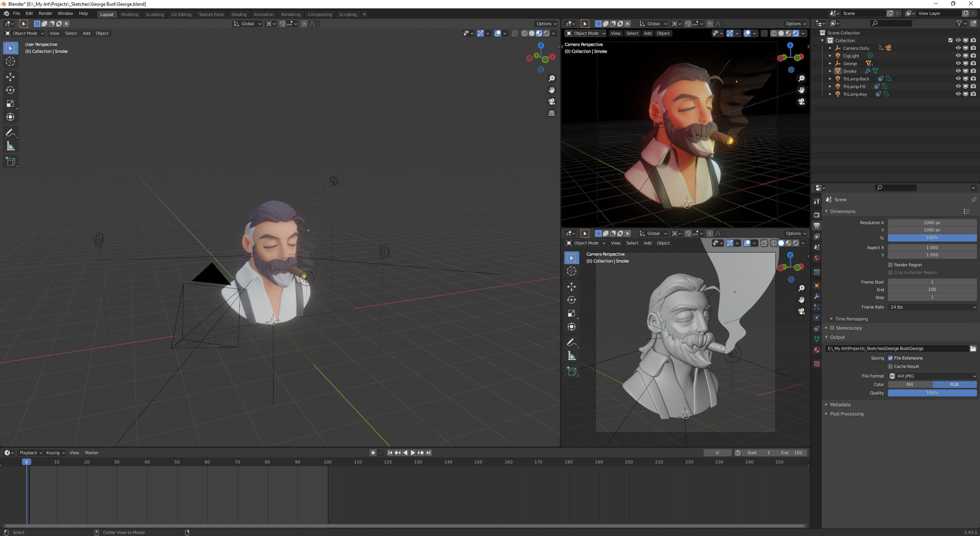
Task: Open the Render menu
Action: 45,14
